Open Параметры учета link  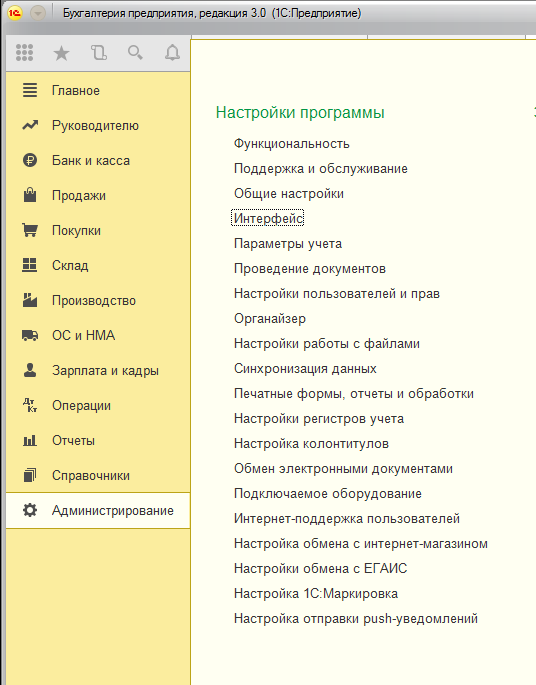point(288,243)
